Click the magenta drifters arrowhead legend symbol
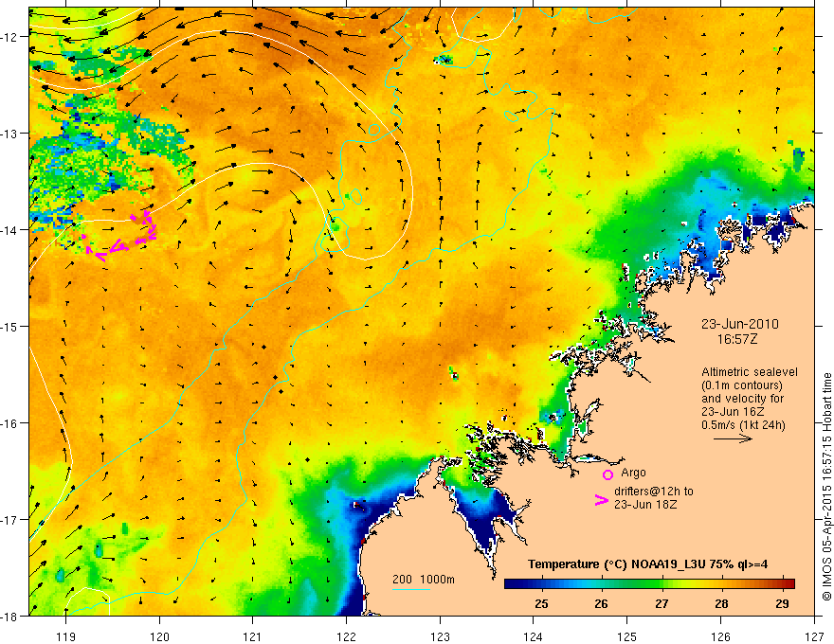This screenshot has height=644, width=834. pos(602,500)
